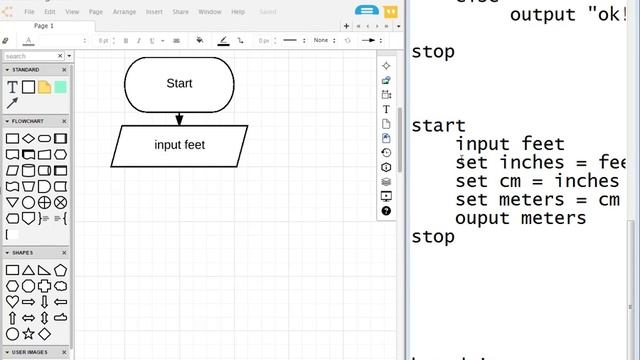Image resolution: width=640 pixels, height=360 pixels.
Task: Select the circle-with-X summing junction shape
Action: point(60,202)
